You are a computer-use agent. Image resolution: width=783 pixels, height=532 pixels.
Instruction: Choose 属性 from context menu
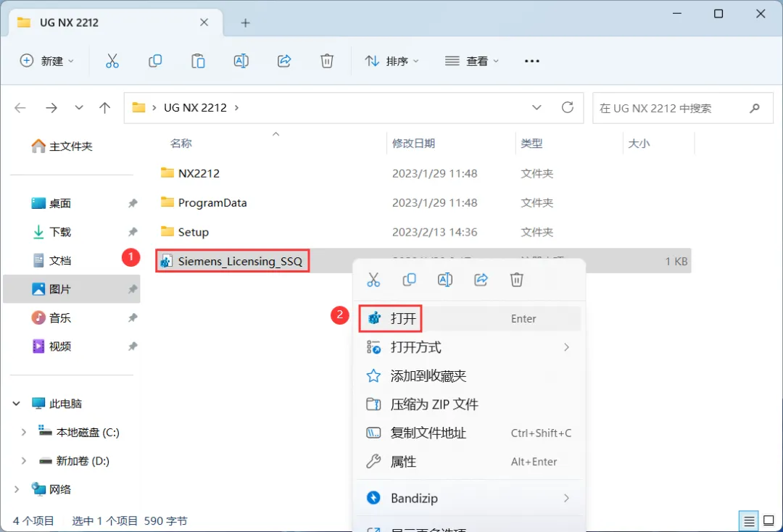(x=469, y=462)
